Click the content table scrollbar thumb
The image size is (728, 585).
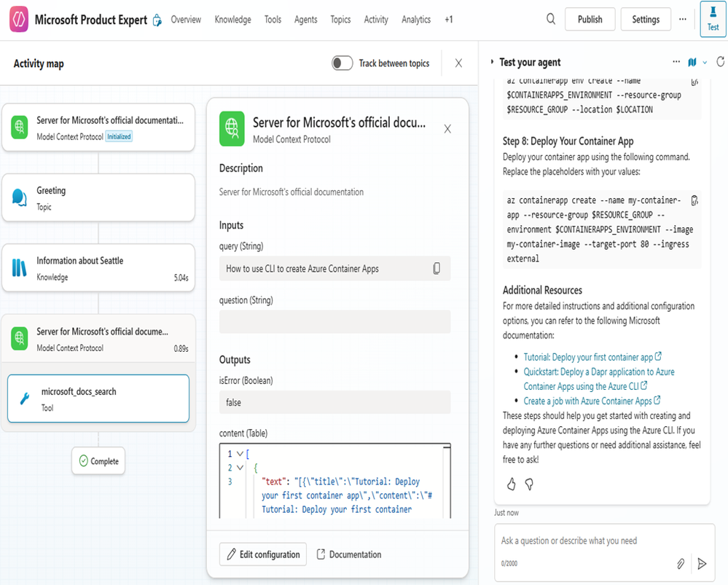pos(447,447)
